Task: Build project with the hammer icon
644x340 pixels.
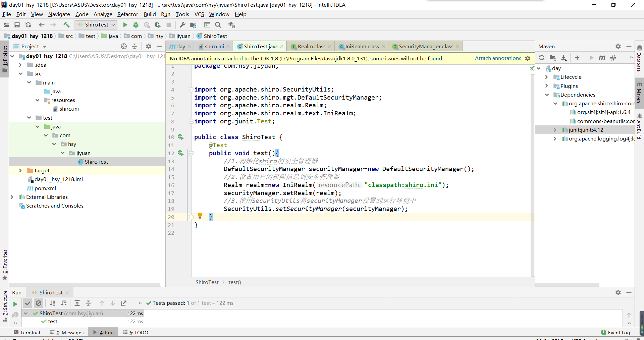Action: pyautogui.click(x=66, y=25)
